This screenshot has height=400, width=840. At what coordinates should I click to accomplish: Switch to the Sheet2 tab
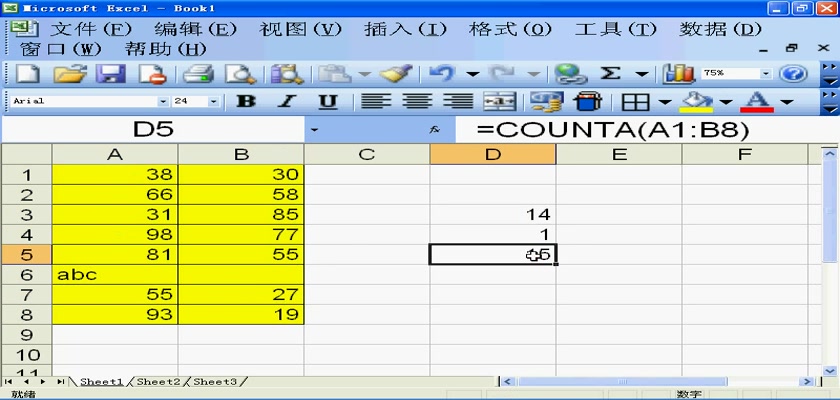tap(158, 382)
